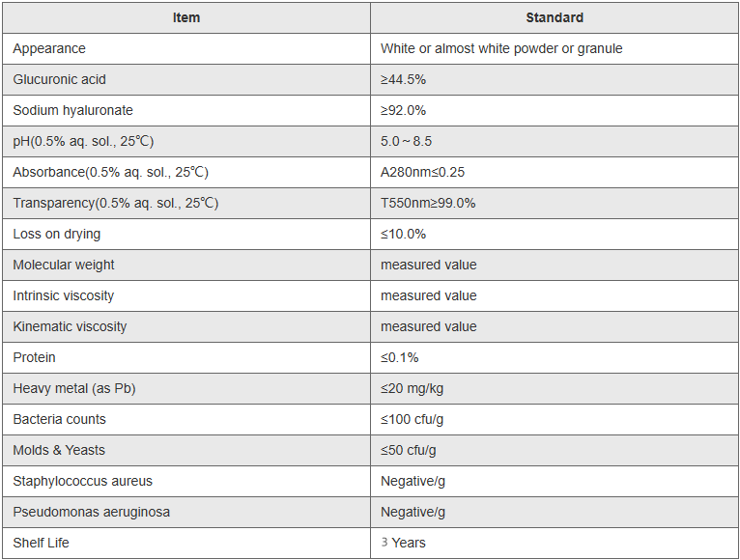Select the "Appearance" cell
Viewport: 740px width, 560px height.
coord(49,48)
